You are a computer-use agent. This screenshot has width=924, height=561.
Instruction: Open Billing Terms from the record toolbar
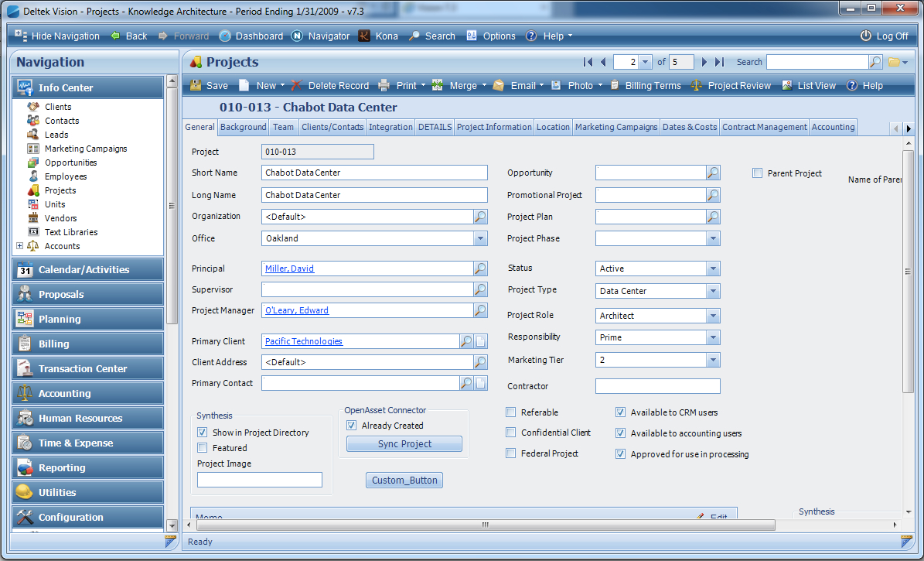click(x=647, y=85)
